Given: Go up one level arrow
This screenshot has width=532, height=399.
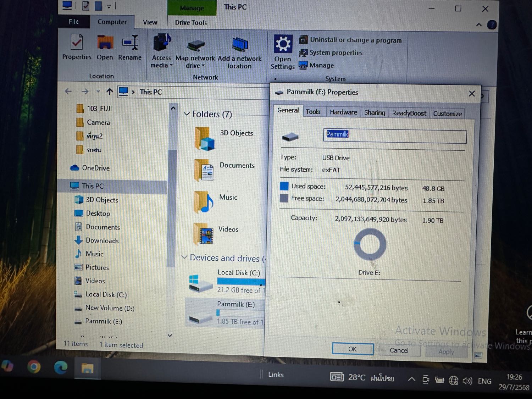Looking at the screenshot, I should tap(110, 92).
